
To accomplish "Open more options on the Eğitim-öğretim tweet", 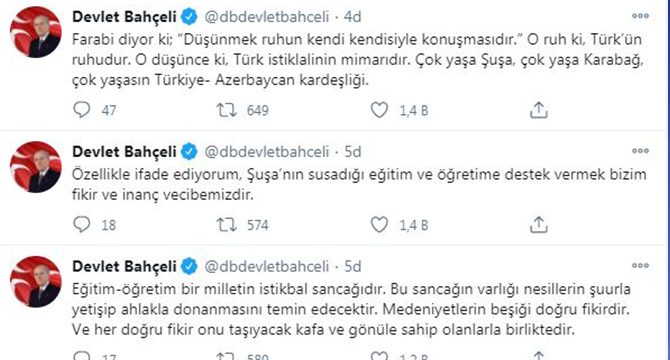I will pyautogui.click(x=640, y=266).
